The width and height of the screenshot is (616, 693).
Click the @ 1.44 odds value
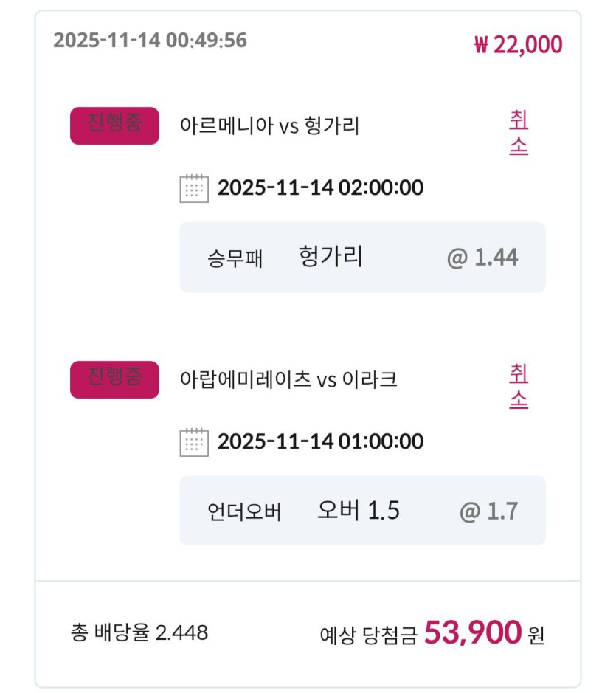click(482, 258)
